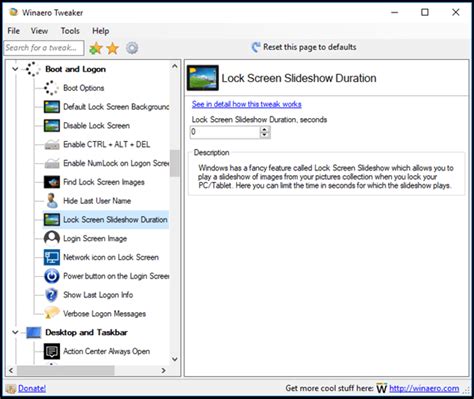Screen dimensions: 474x399
Task: Select Find Lock Screen Images tree item
Action: point(104,182)
